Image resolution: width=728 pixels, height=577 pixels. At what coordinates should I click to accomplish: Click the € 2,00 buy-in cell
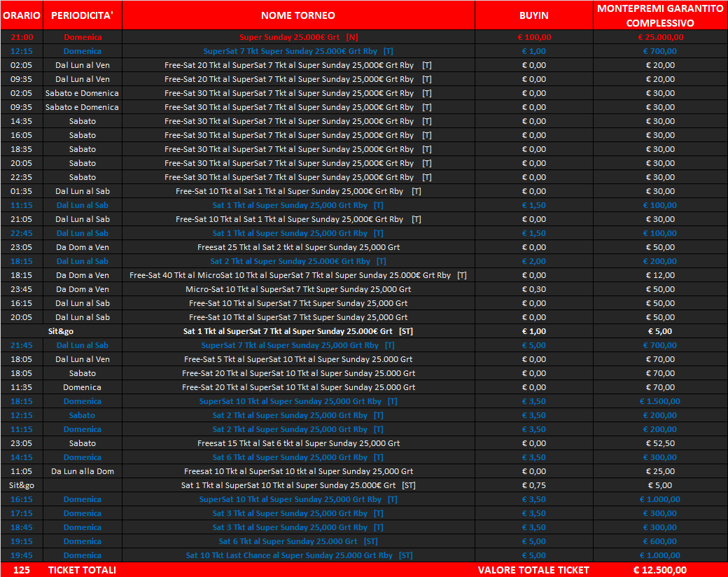point(534,261)
